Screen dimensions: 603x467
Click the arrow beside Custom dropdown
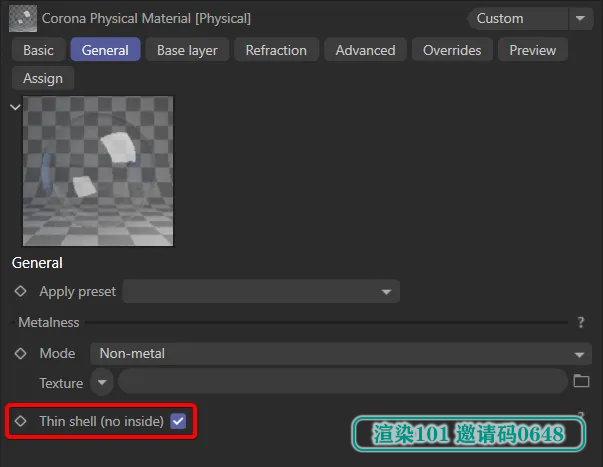[x=580, y=18]
